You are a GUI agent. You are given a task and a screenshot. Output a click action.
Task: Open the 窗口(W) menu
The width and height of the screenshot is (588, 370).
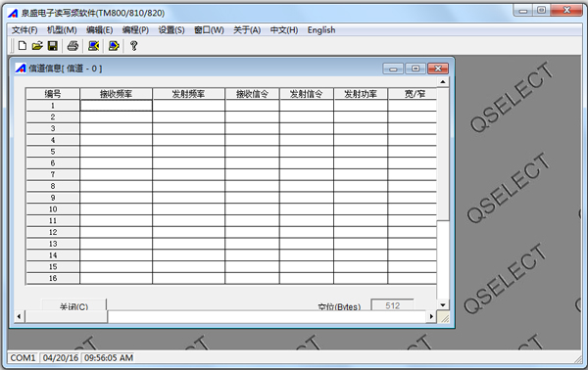point(209,30)
